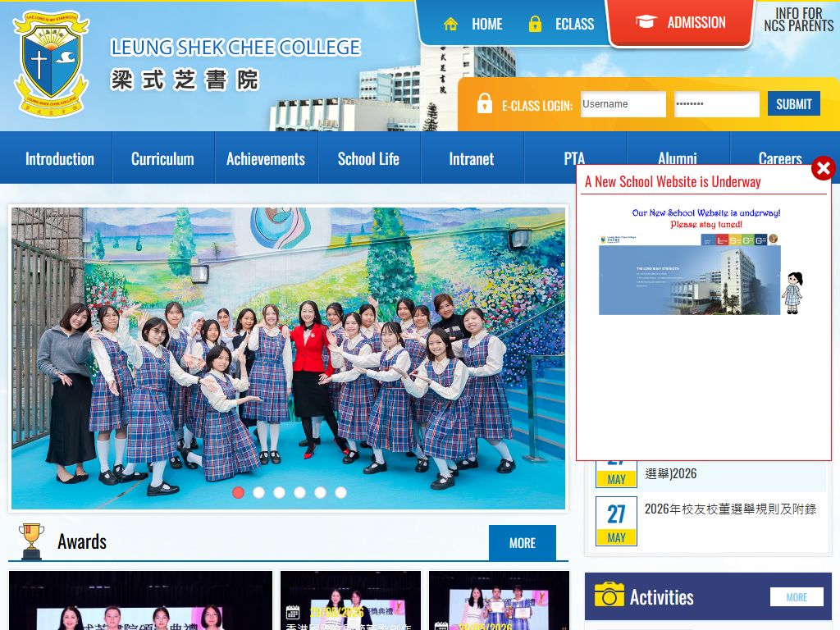Focus the password input field
The image size is (840, 630).
pos(717,104)
